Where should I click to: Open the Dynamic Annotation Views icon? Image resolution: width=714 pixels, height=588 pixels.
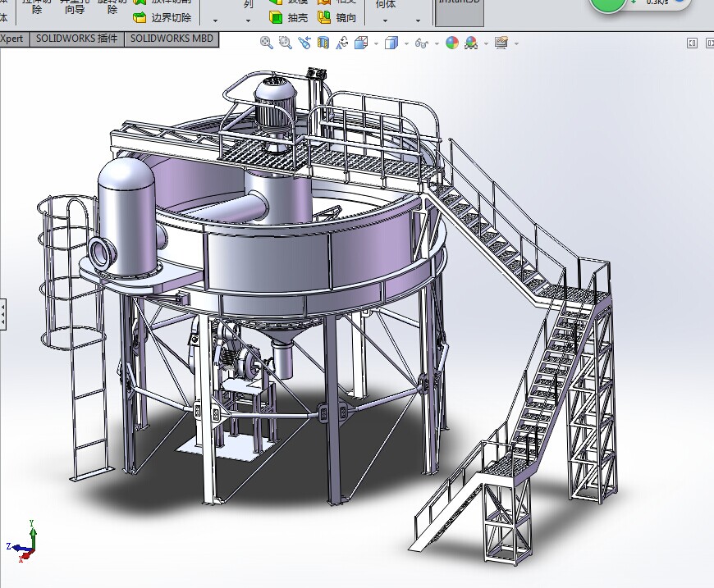pyautogui.click(x=342, y=43)
